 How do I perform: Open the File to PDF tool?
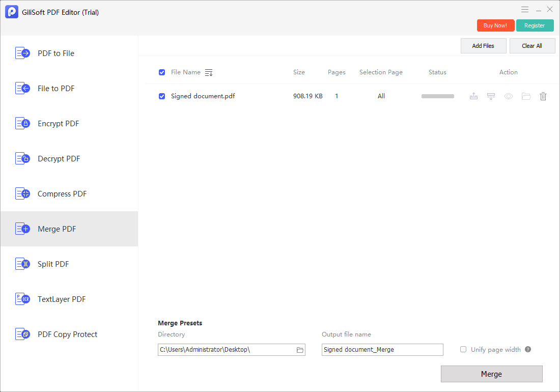point(69,88)
